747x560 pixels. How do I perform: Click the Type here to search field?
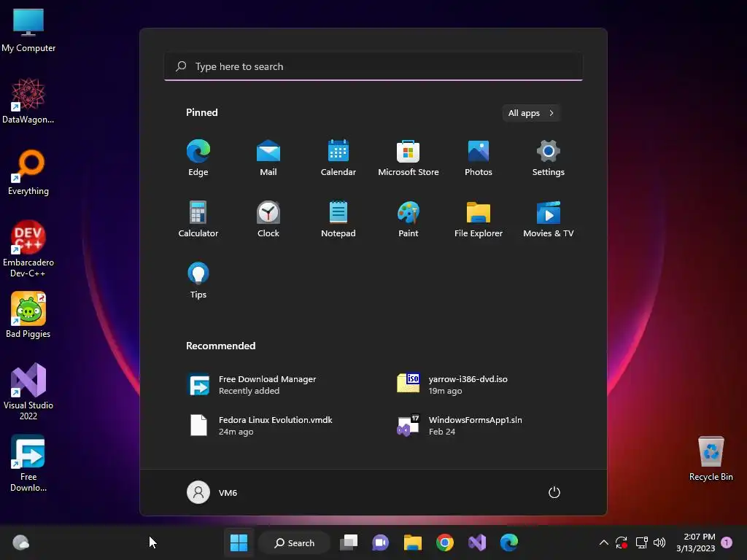[373, 66]
